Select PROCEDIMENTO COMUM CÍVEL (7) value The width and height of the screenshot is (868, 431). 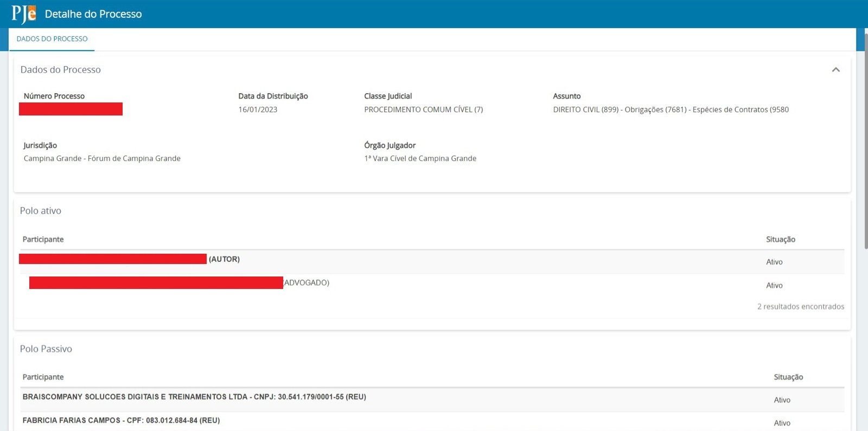pyautogui.click(x=424, y=110)
